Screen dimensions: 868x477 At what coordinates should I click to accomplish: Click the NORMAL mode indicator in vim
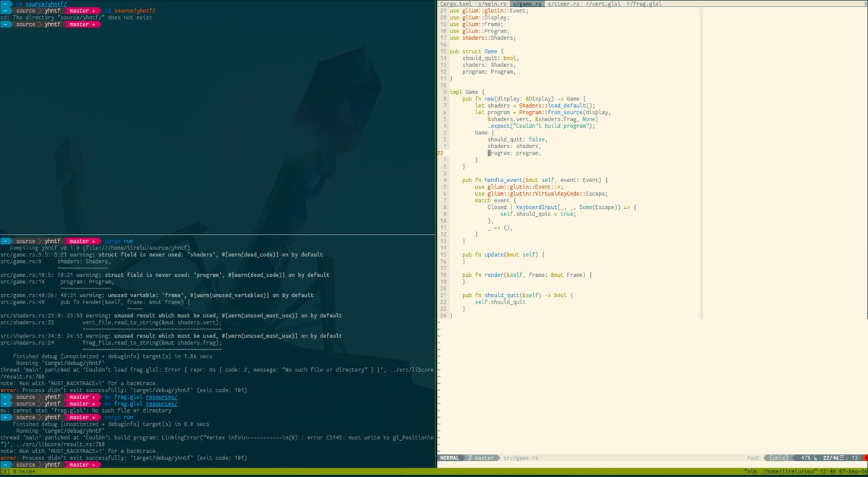coord(450,457)
